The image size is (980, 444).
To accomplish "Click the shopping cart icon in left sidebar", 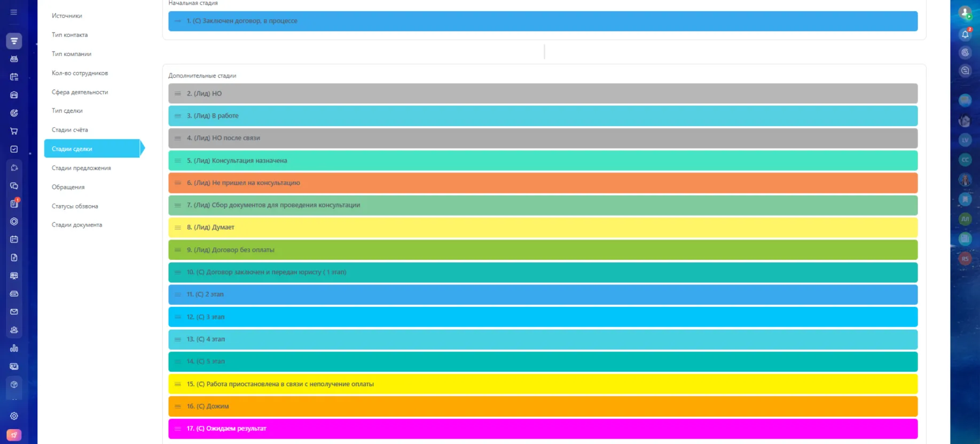I will [14, 131].
